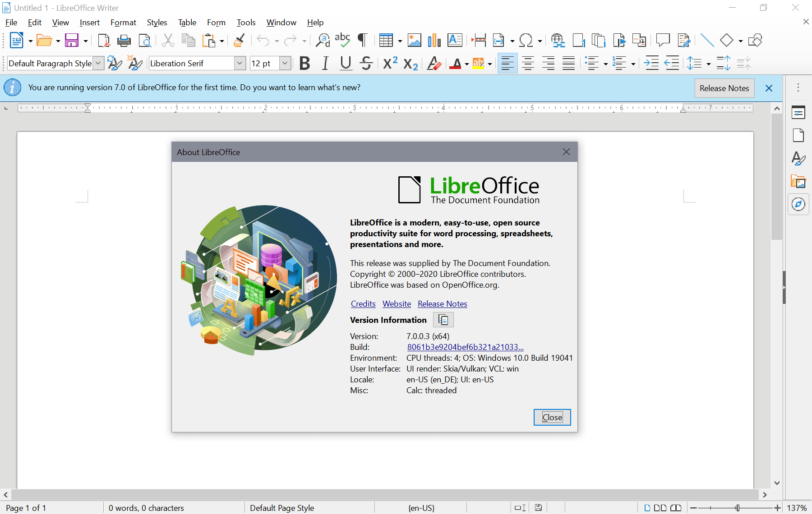Screen dimensions: 812x514
Task: Apply bold formatting
Action: point(304,63)
